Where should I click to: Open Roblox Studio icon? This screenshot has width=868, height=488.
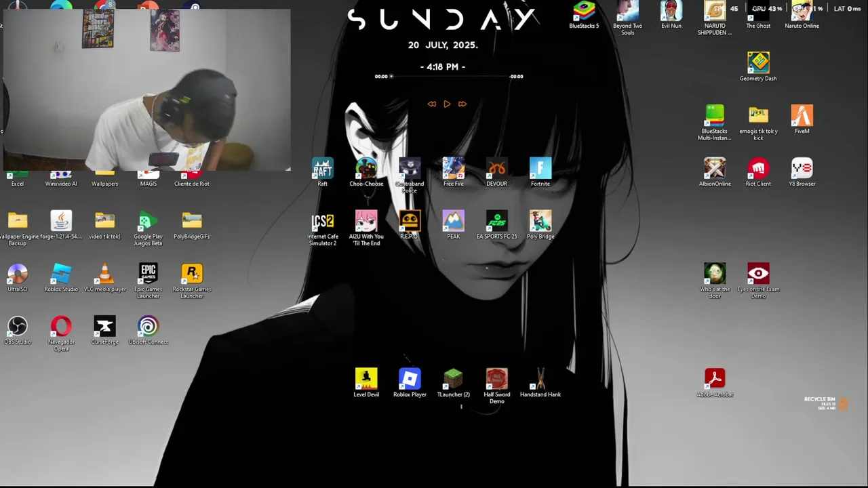(x=61, y=277)
